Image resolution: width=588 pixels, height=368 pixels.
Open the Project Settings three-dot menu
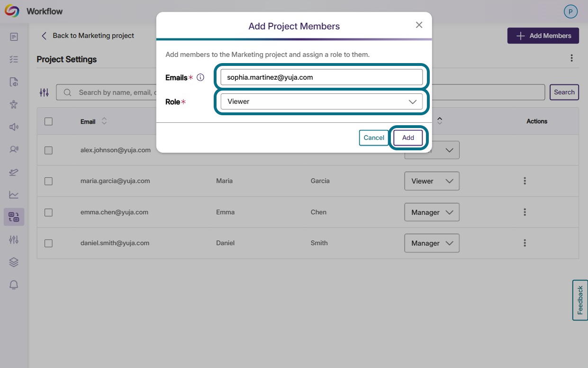click(x=572, y=58)
